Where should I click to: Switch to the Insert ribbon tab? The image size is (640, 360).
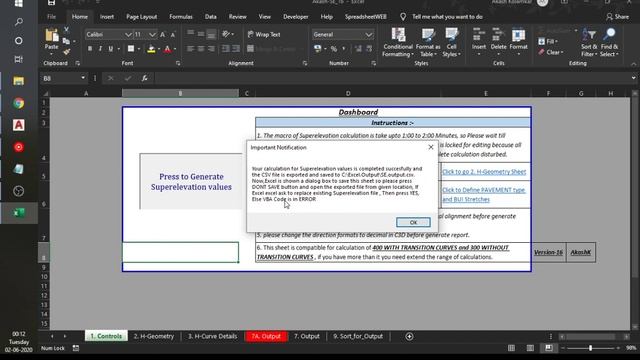(107, 17)
